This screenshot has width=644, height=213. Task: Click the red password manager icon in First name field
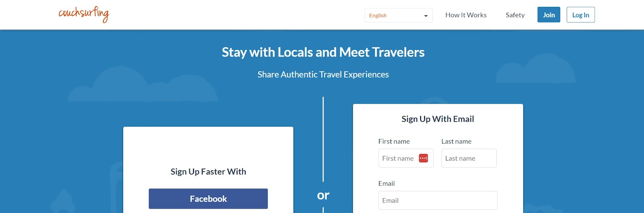click(423, 158)
